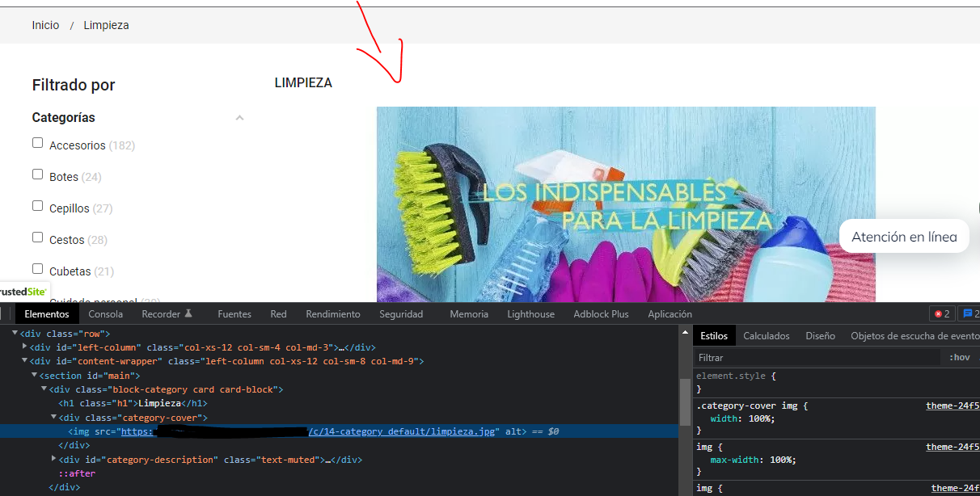Collapse the content-wrapper div node
This screenshot has height=496, width=980.
pos(25,361)
